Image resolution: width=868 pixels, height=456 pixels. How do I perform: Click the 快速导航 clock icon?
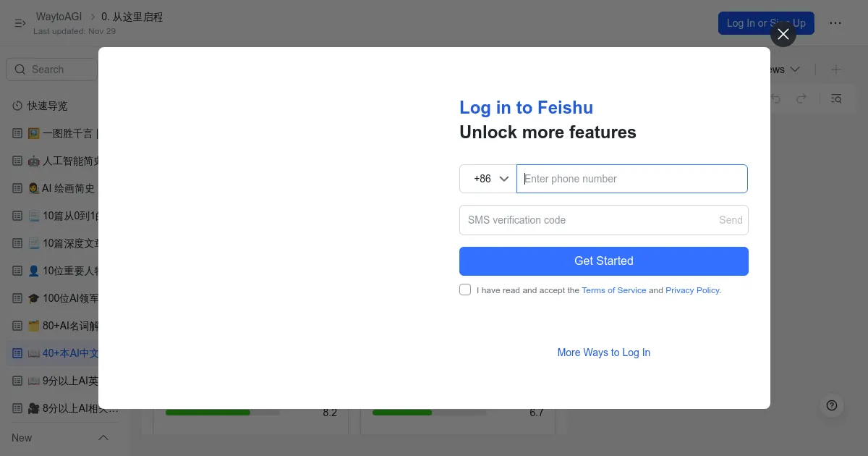(18, 106)
